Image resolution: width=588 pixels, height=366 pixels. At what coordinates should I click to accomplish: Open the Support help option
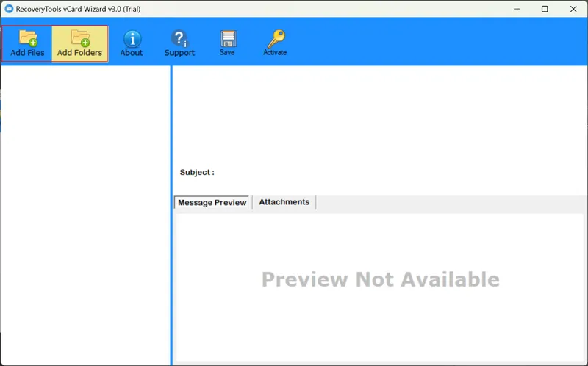(179, 43)
